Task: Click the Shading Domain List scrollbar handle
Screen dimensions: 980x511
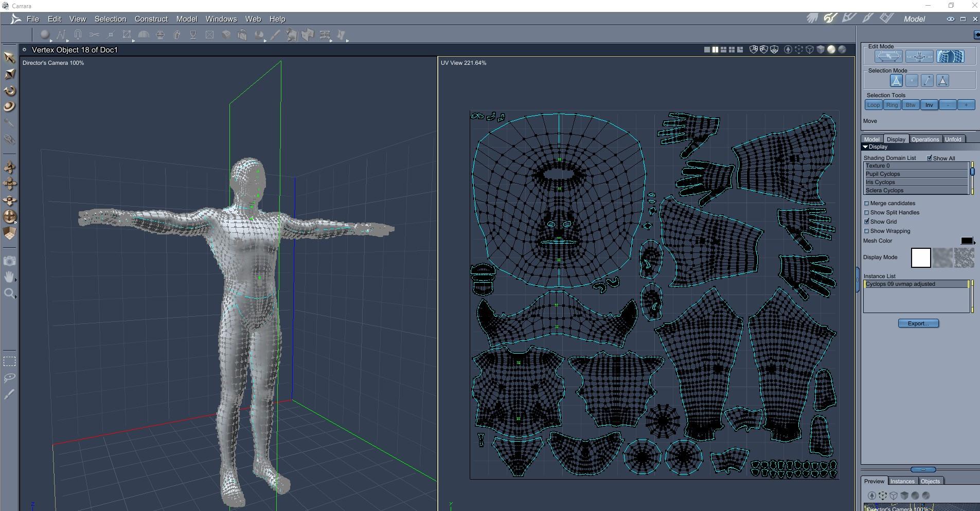Action: [x=972, y=172]
